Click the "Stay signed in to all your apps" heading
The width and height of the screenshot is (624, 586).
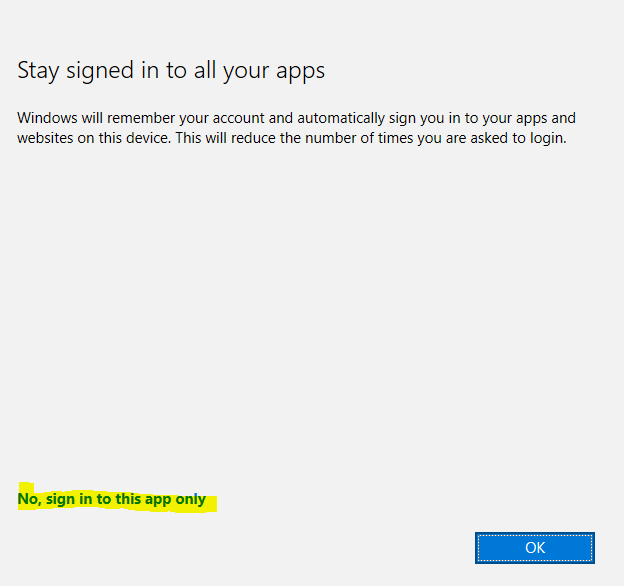pos(171,71)
